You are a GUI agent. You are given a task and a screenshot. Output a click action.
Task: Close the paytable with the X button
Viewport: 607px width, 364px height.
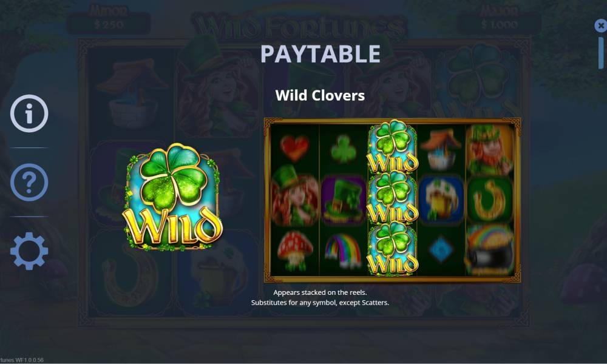pyautogui.click(x=600, y=26)
